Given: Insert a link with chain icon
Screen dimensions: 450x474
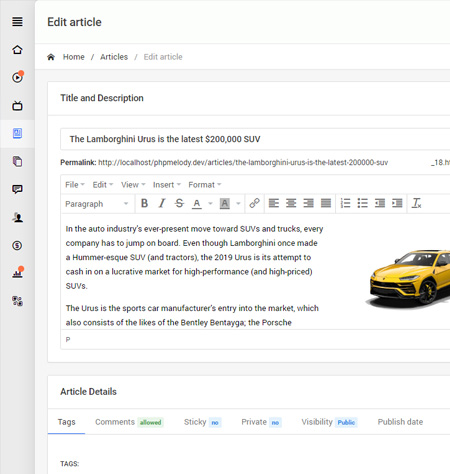Looking at the screenshot, I should click(255, 203).
